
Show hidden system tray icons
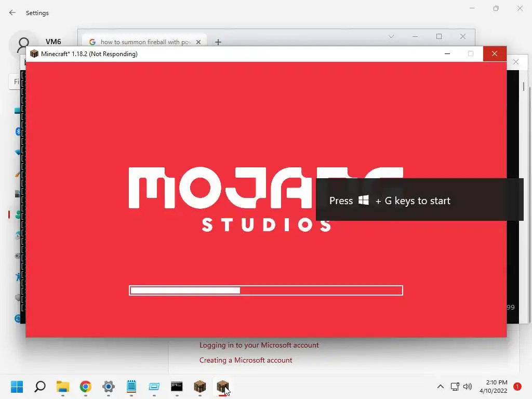[441, 387]
